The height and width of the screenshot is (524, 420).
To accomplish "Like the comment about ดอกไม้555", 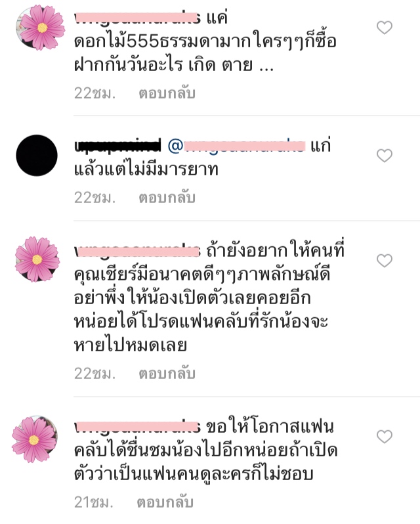I will [385, 28].
